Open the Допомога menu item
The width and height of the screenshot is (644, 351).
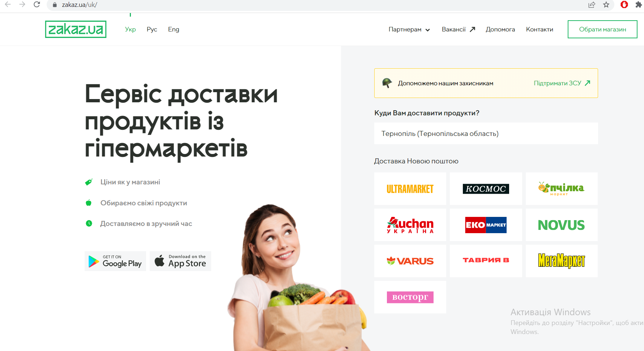(500, 29)
